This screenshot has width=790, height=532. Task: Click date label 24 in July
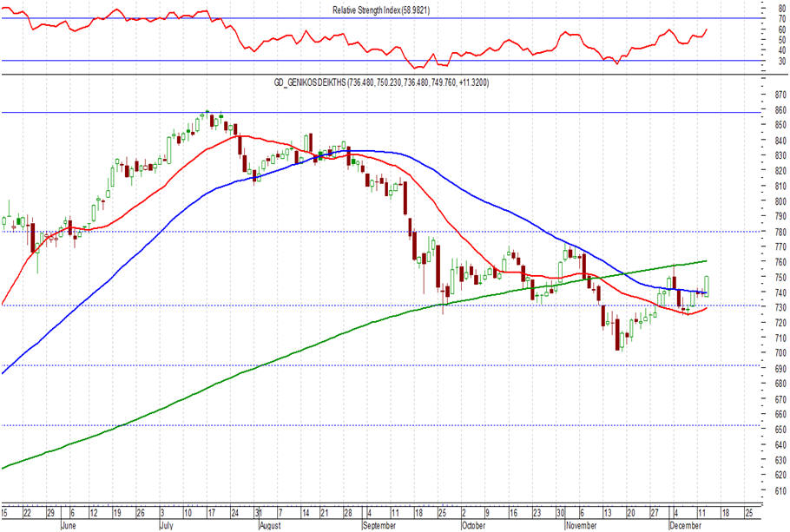(234, 514)
